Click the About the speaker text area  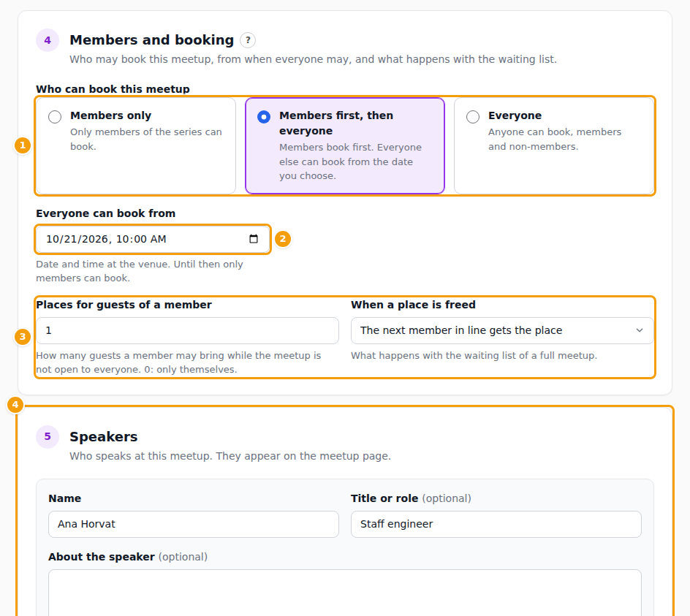click(345, 593)
